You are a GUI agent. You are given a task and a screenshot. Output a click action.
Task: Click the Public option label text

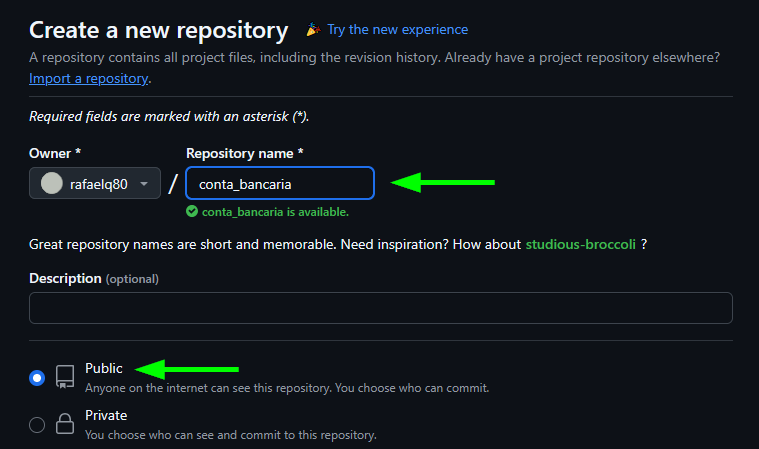click(x=104, y=369)
